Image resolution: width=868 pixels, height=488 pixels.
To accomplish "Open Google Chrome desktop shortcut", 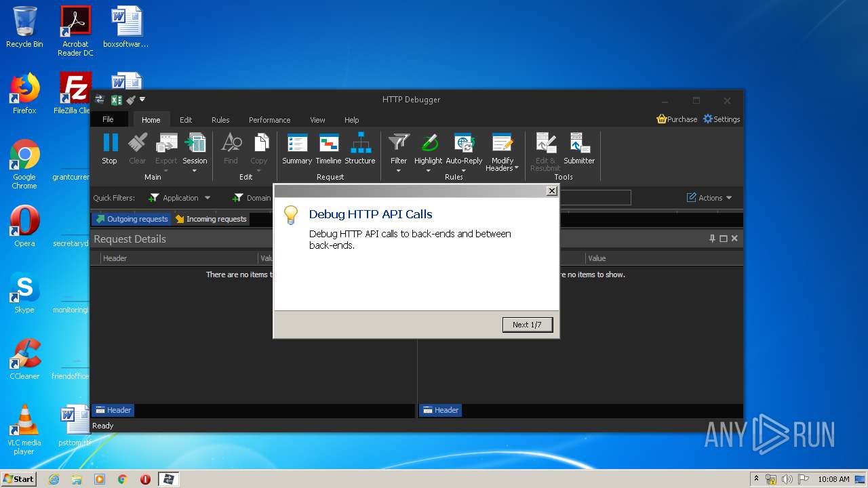I will [24, 164].
